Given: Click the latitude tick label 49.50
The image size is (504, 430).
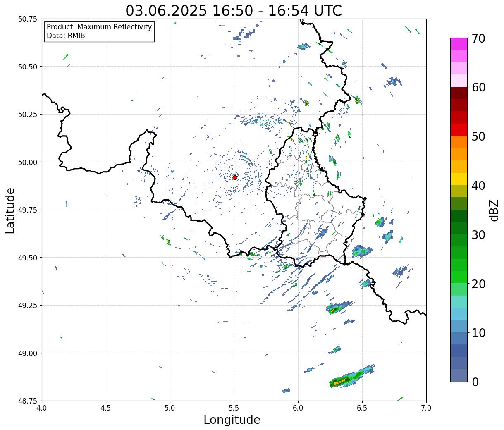Looking at the screenshot, I should pyautogui.click(x=28, y=258).
